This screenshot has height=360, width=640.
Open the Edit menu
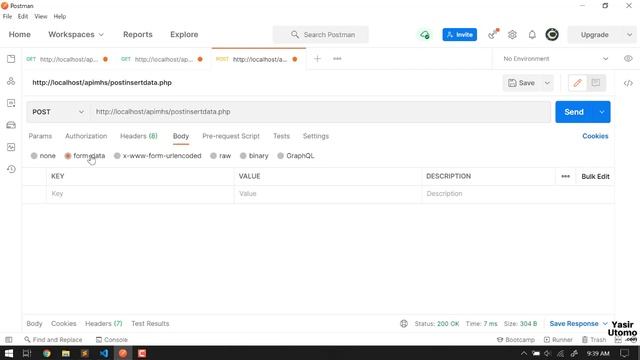(x=23, y=16)
